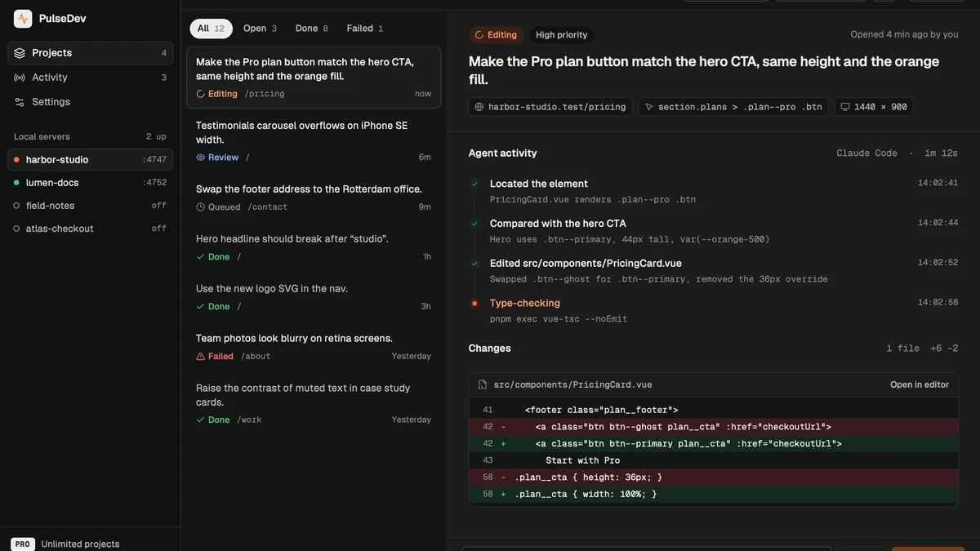Toggle the lumen-docs server status dot
This screenshot has height=551, width=980.
[16, 183]
